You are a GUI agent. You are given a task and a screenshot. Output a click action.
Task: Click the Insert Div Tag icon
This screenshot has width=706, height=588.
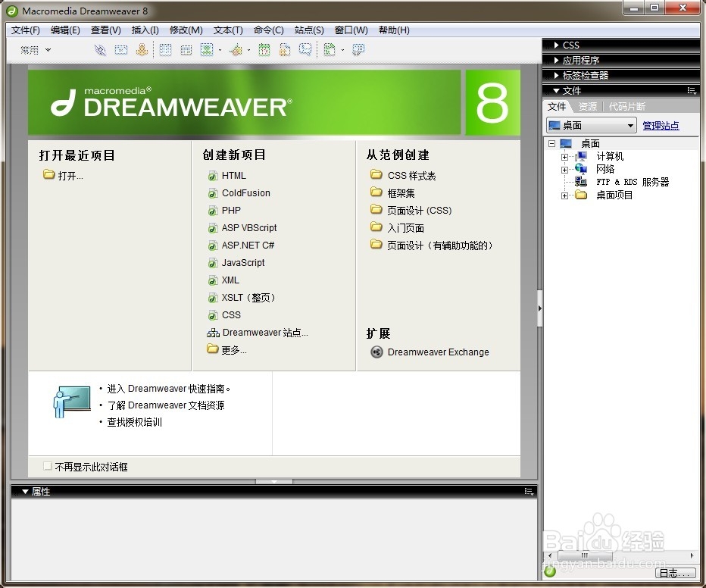pyautogui.click(x=186, y=49)
